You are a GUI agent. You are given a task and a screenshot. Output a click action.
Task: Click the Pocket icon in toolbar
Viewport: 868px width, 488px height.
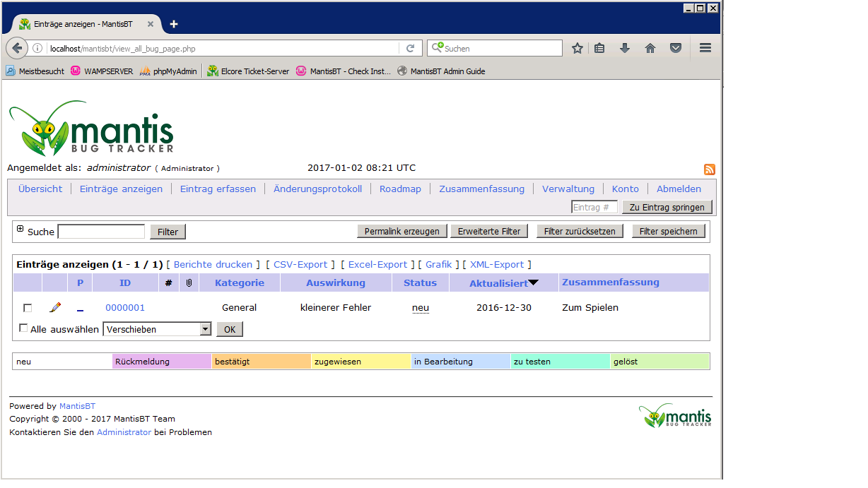coord(676,49)
